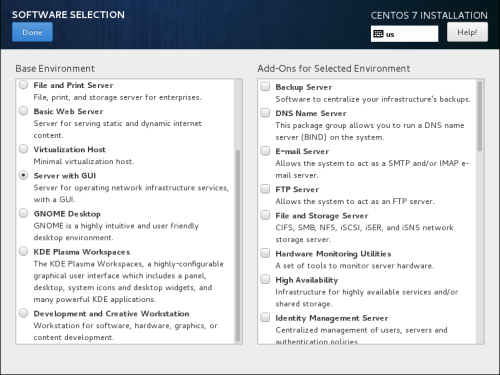This screenshot has width=500, height=375.
Task: Tick the E-mail Server checkbox
Action: (x=265, y=151)
